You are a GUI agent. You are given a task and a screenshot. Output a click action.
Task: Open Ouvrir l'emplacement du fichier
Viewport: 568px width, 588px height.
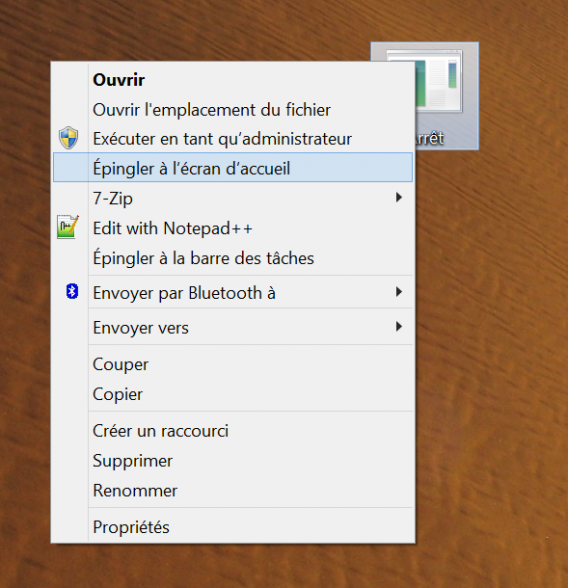pyautogui.click(x=232, y=110)
